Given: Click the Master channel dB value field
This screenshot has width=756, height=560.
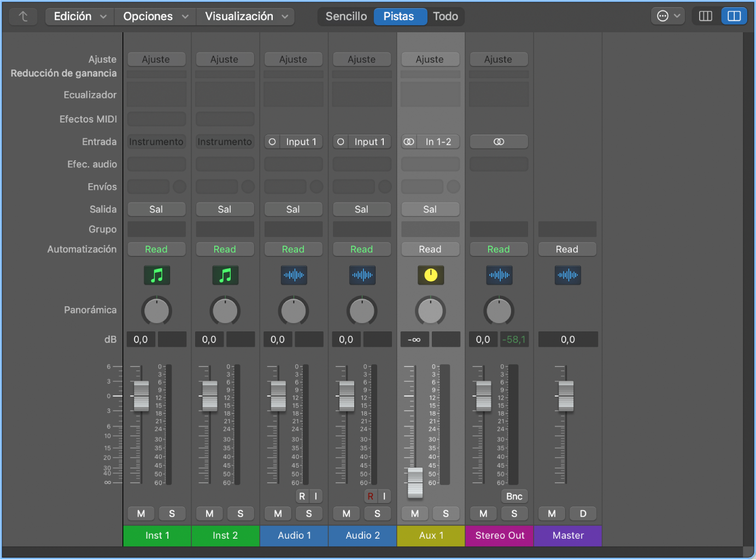Looking at the screenshot, I should tap(567, 340).
